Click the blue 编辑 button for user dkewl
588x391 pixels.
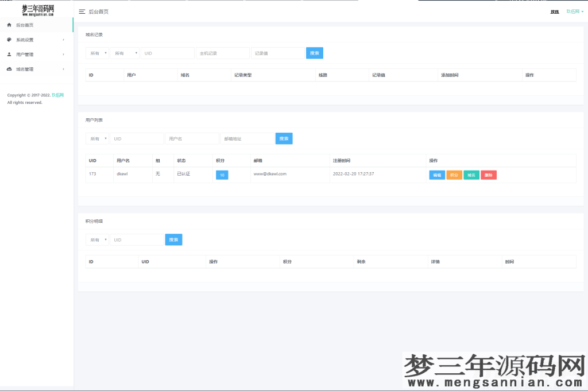[x=437, y=175]
